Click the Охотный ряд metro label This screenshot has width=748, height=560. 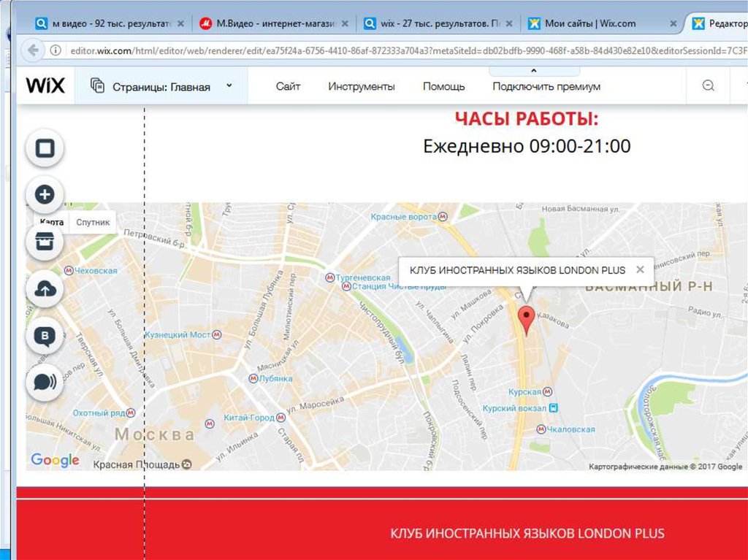pyautogui.click(x=99, y=413)
